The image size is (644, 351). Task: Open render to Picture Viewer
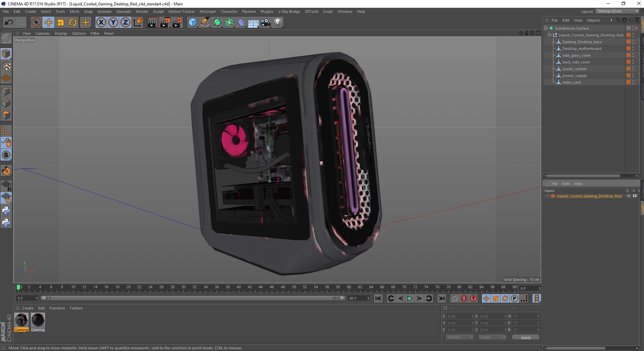(165, 23)
